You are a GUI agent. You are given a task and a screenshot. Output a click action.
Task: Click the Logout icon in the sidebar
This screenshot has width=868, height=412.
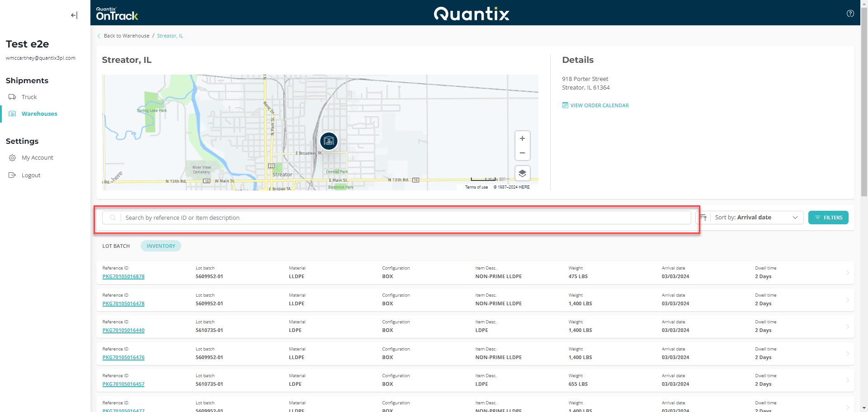[12, 175]
